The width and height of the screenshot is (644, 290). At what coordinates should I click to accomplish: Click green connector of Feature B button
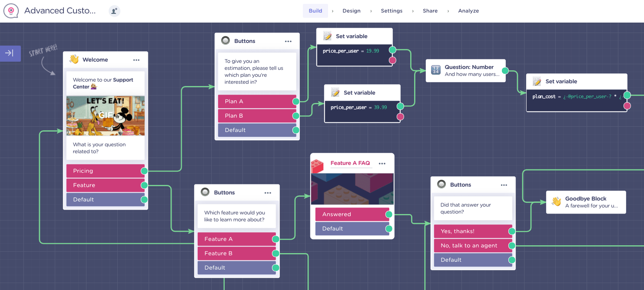[x=276, y=254]
